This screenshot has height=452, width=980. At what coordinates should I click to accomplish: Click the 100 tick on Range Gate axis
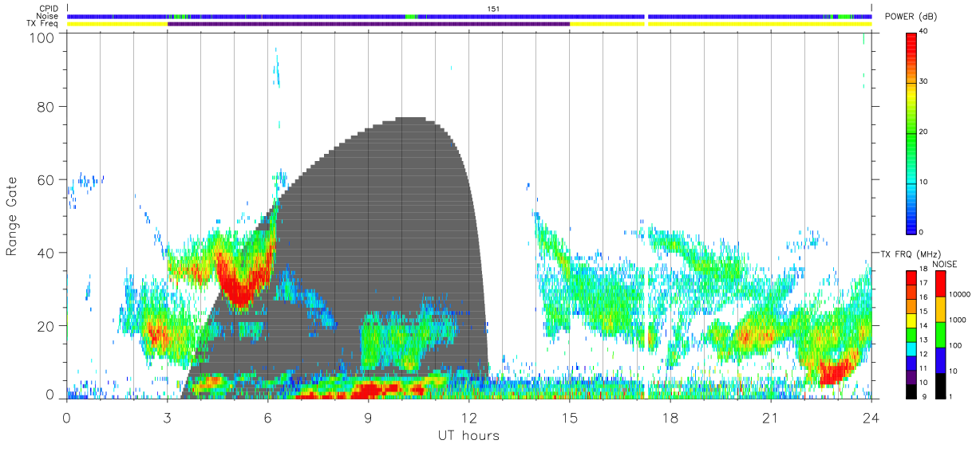coord(43,37)
